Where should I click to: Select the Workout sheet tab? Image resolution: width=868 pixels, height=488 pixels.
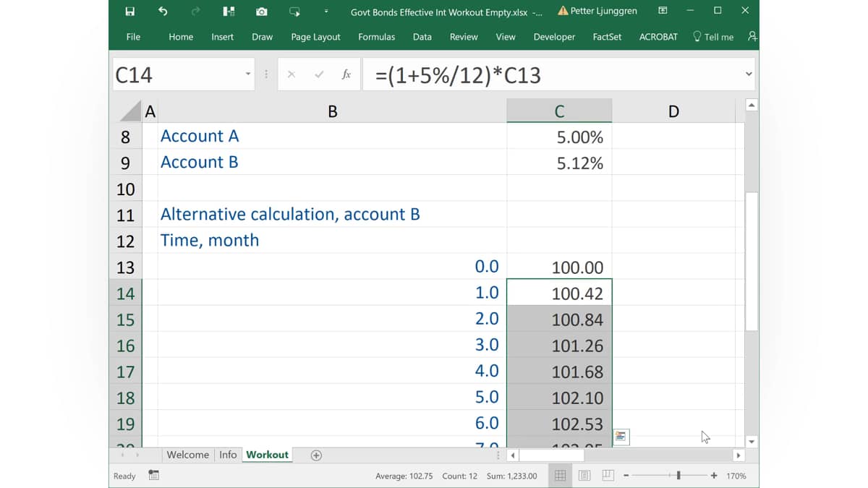click(267, 455)
